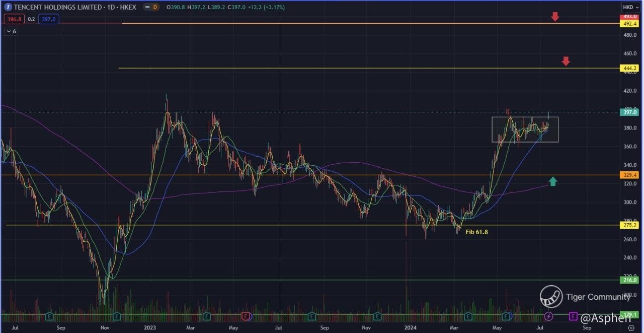Click the 460.0 price axis label
644x333 pixels.
(x=629, y=53)
